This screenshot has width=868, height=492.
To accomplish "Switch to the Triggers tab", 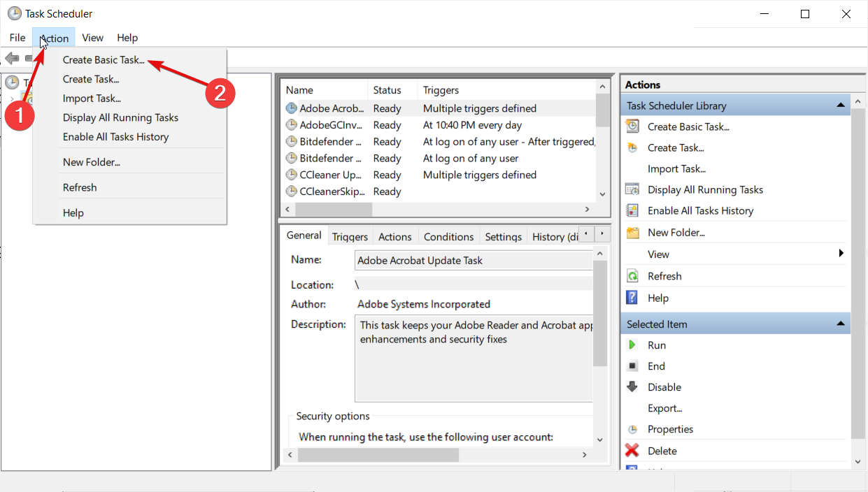I will (x=350, y=236).
